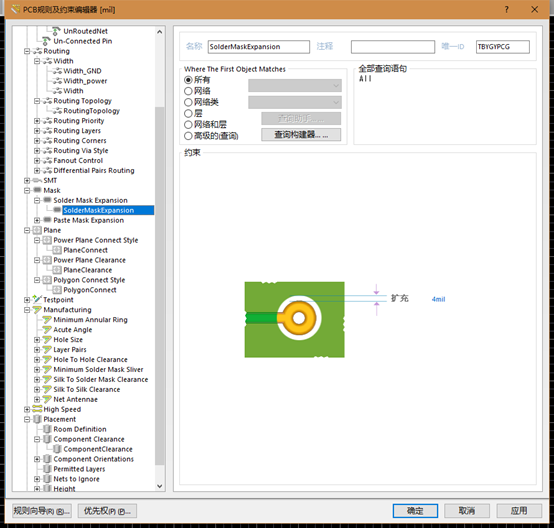This screenshot has height=528, width=554.
Task: Click the Testpoint category icon
Action: [37, 300]
